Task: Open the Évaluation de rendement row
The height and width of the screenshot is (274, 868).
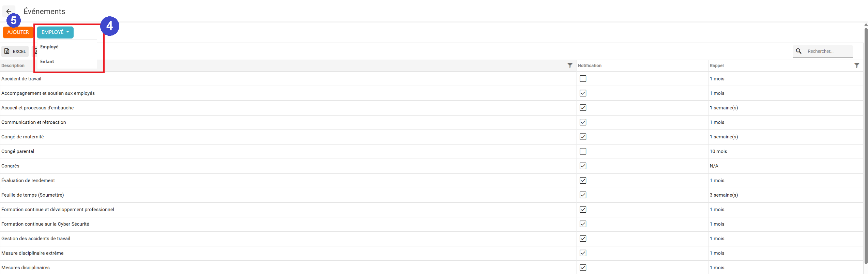Action: (x=28, y=181)
